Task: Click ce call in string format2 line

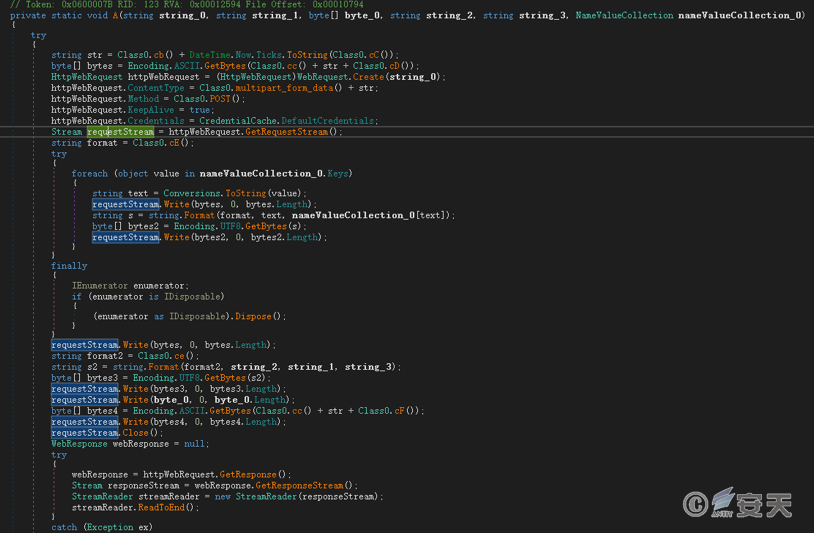Action: (x=179, y=356)
